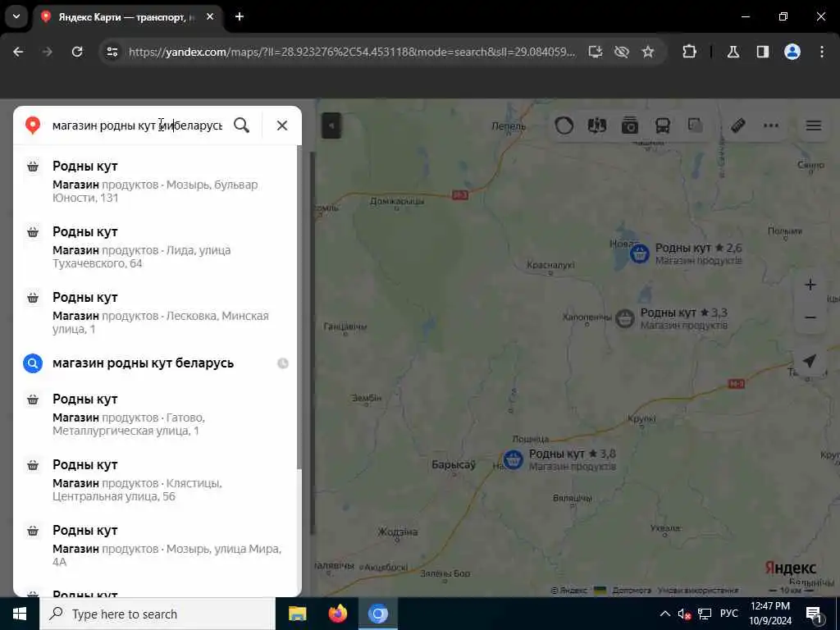Open File Explorer from taskbar
The width and height of the screenshot is (840, 630).
point(297,614)
